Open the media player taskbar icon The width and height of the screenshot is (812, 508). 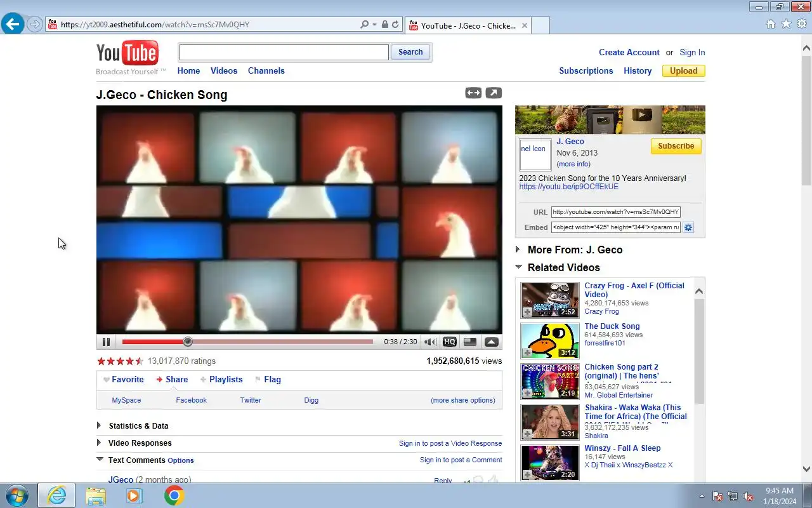pos(134,495)
